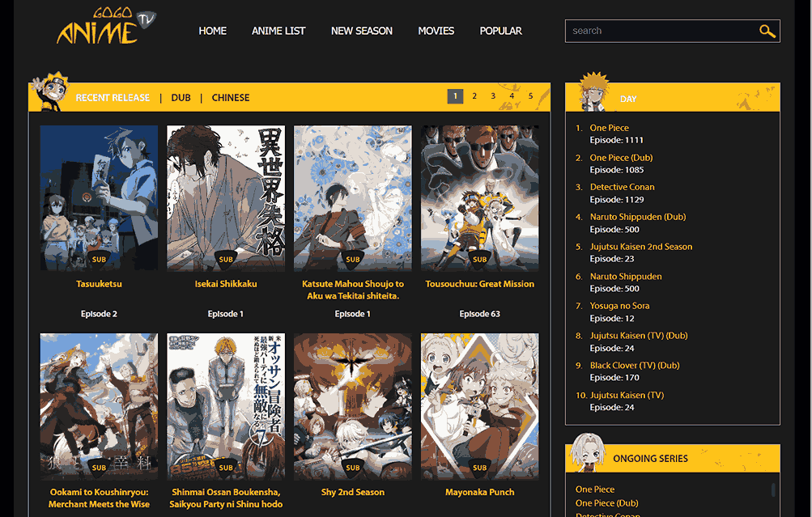The height and width of the screenshot is (517, 812).
Task: Jump to page 5 of recent releases
Action: (x=531, y=96)
